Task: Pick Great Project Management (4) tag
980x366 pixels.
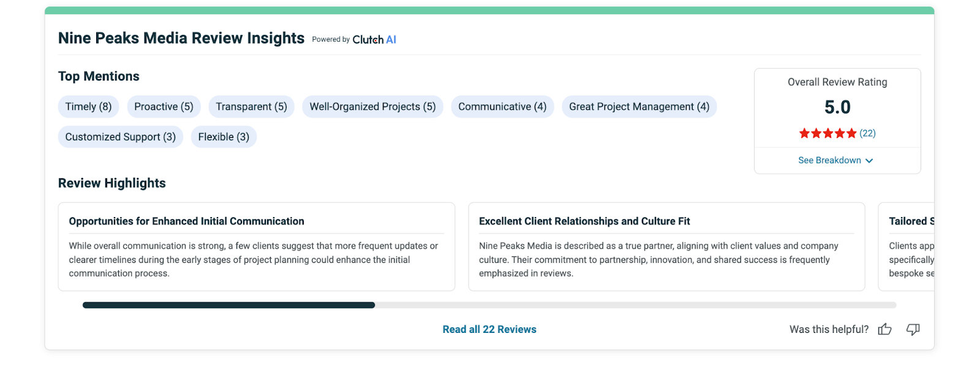Action: click(639, 107)
